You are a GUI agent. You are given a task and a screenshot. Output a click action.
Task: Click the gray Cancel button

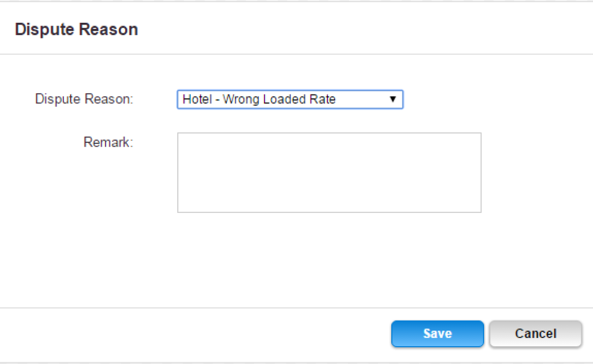535,333
